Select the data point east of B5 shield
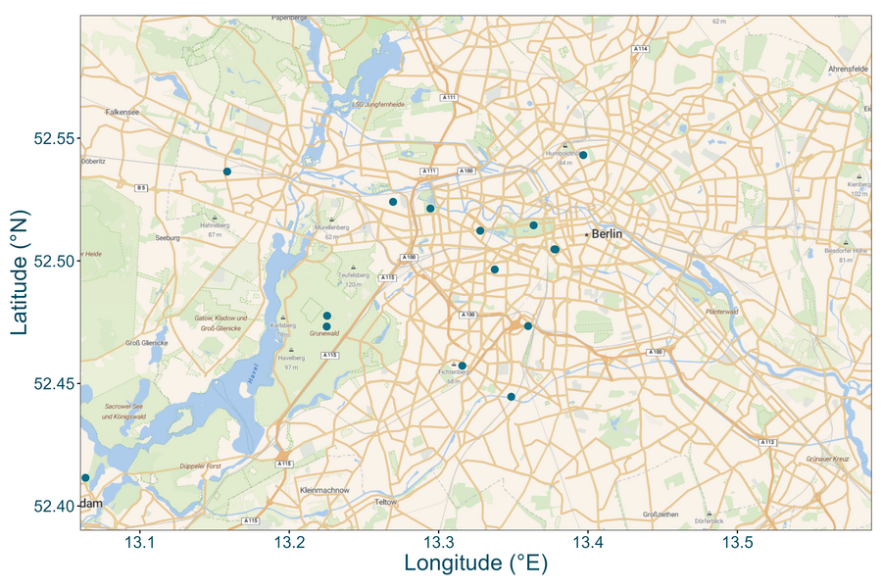The height and width of the screenshot is (588, 882). coord(227,171)
